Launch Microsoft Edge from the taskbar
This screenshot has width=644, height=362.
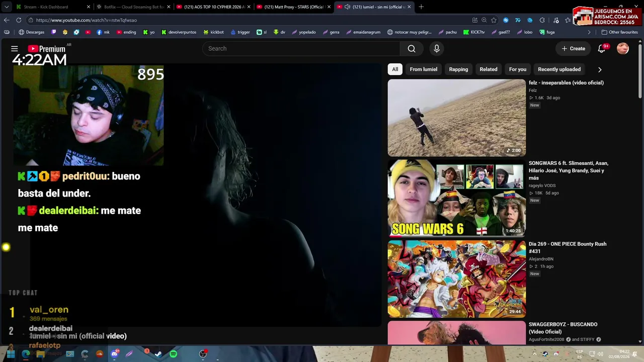[25, 354]
